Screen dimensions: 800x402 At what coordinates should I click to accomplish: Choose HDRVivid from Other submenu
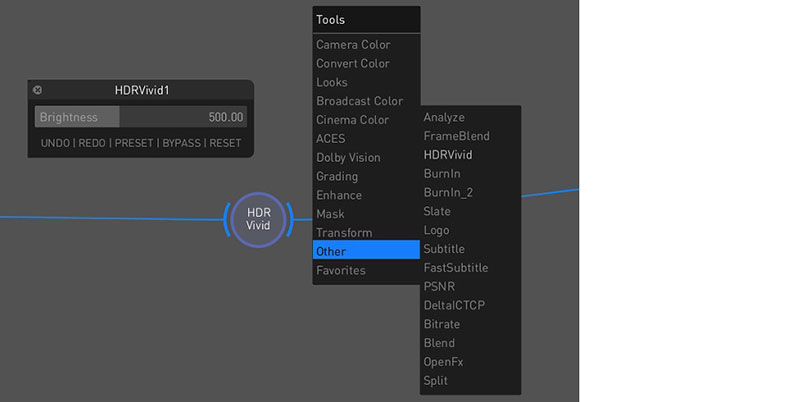448,155
